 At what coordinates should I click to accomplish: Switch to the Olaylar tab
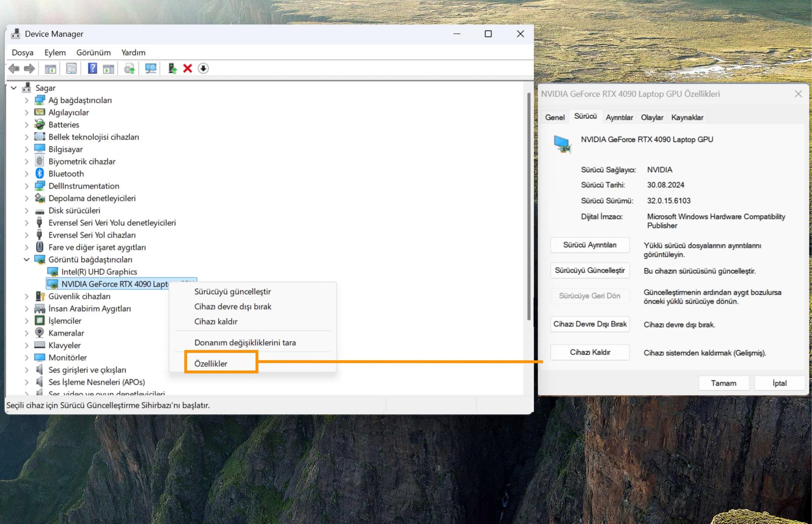click(x=652, y=117)
